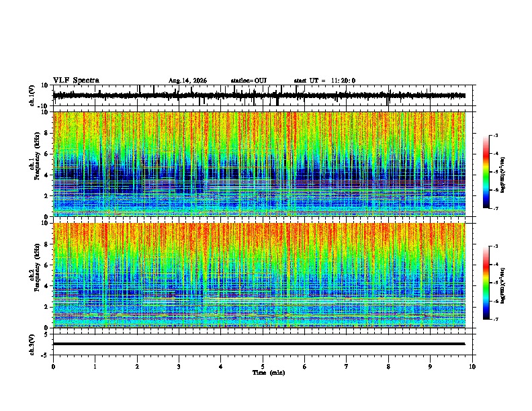This screenshot has height=411, width=532.
Task: Click the flat ch.3 voltage trace
Action: [x=259, y=344]
